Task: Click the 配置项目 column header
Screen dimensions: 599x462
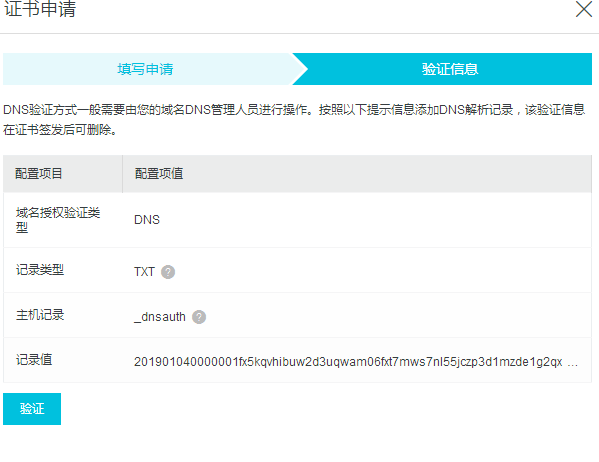Action: [39, 174]
